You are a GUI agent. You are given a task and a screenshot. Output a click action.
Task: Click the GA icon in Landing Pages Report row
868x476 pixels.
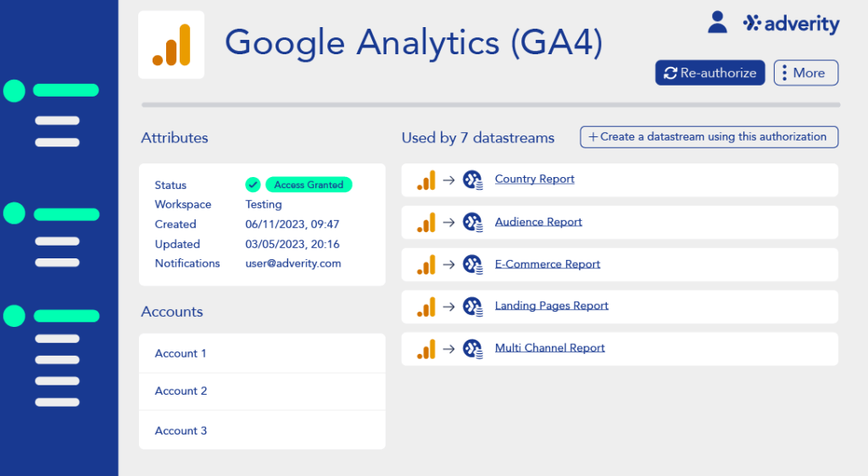pyautogui.click(x=426, y=307)
